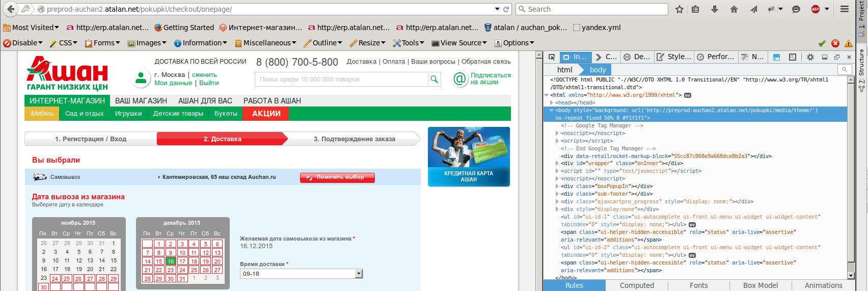
Task: Switch to the Console devtools tab
Action: click(x=606, y=57)
